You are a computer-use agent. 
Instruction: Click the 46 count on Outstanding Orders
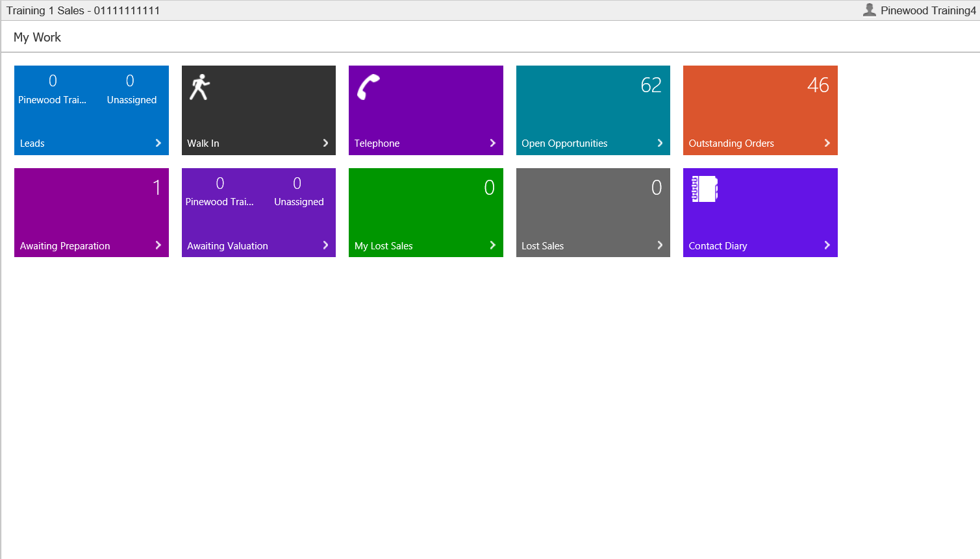818,85
